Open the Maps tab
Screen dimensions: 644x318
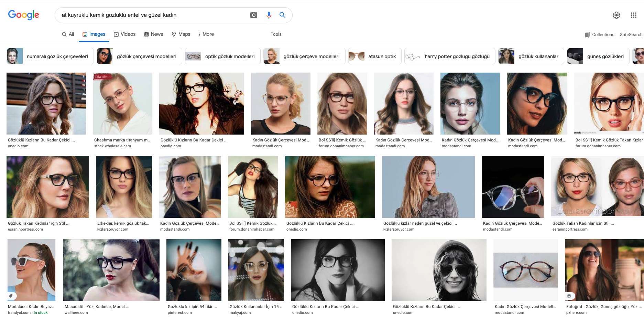[x=181, y=34]
